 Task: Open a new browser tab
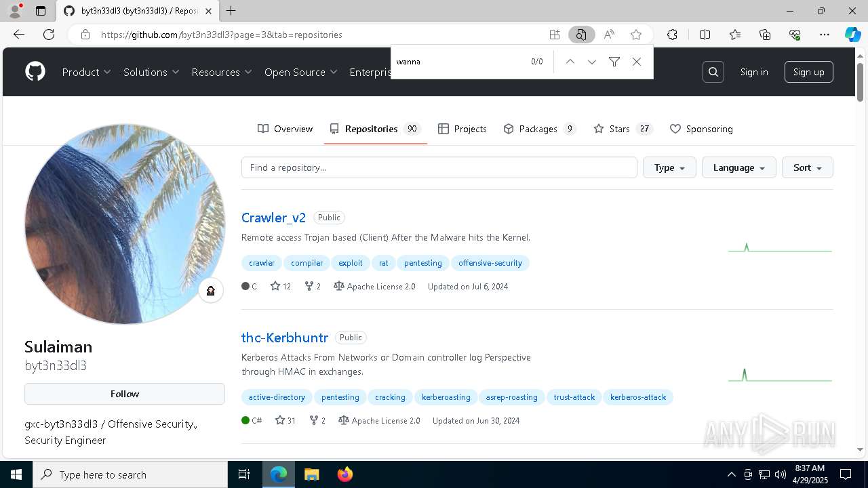coord(231,11)
